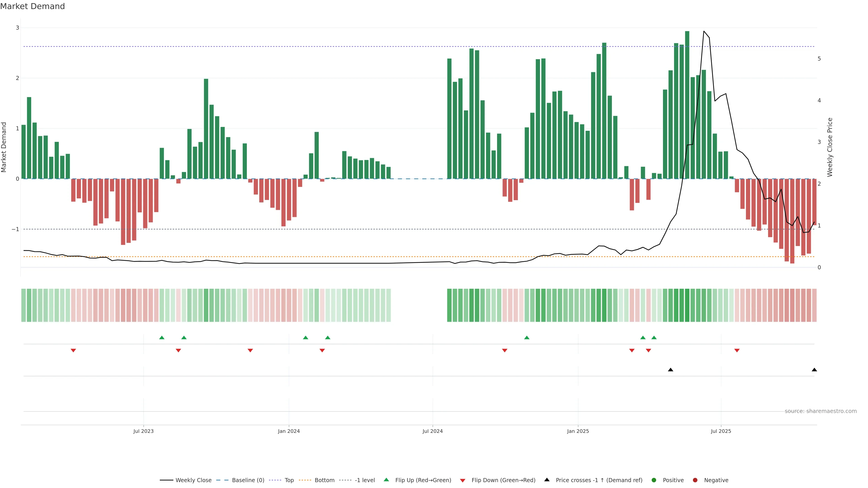Click the first green flip-up marker after Jul 2023
The height and width of the screenshot is (488, 868).
tap(162, 338)
